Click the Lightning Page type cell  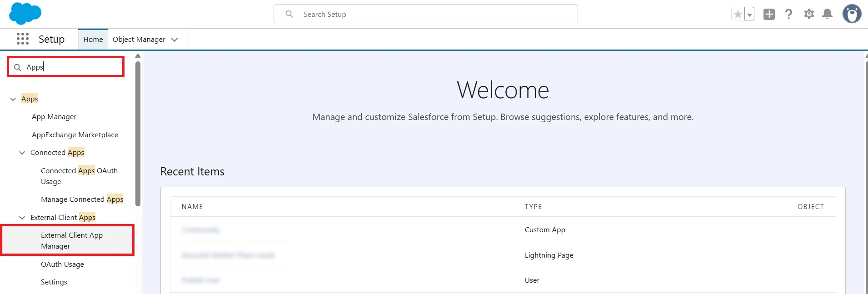[549, 255]
